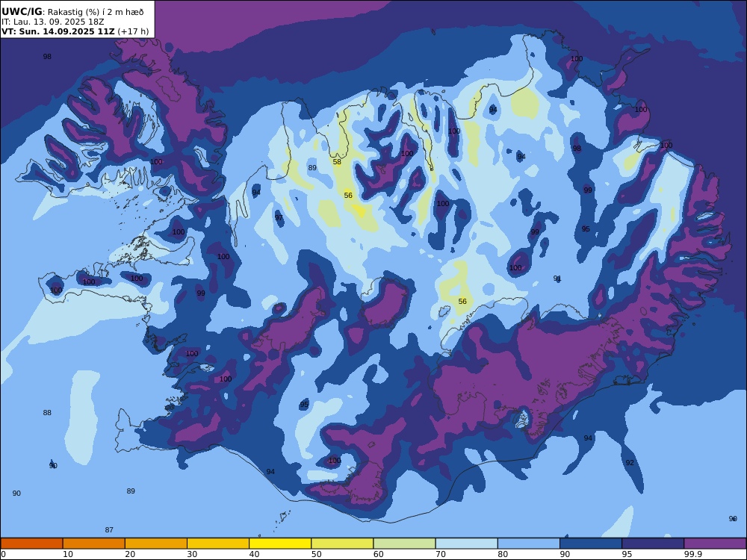Click the 'UWC/IG: Rakastig (%) í 2 m hæð' title
The height and width of the screenshot is (560, 747).
(x=72, y=12)
